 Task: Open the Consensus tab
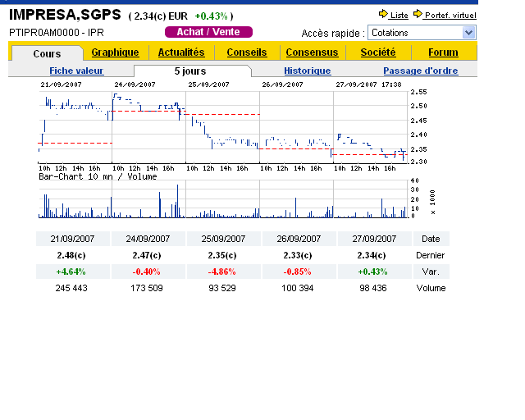[x=312, y=52]
